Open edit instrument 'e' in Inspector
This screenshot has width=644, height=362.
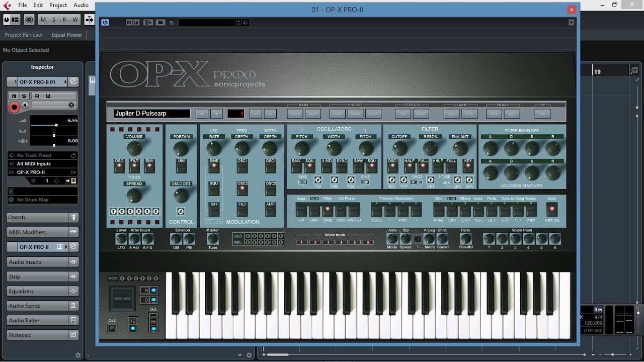(x=73, y=81)
